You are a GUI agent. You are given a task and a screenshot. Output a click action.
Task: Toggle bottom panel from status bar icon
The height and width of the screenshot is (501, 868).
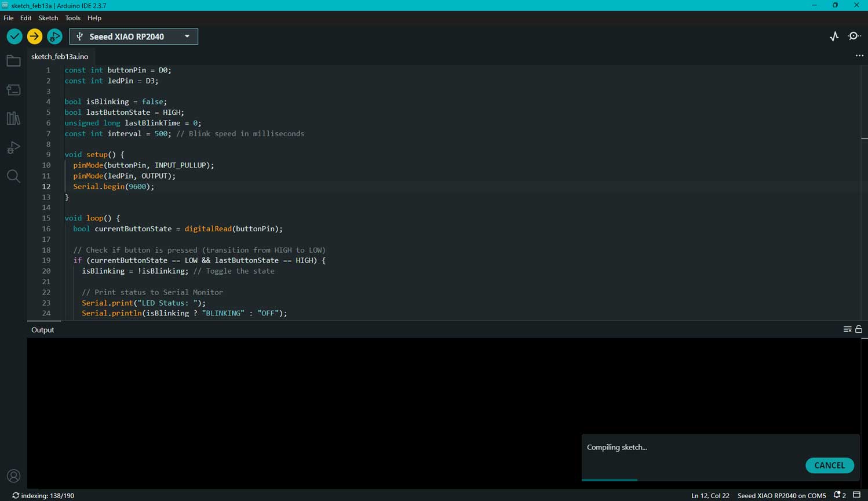pos(857,495)
